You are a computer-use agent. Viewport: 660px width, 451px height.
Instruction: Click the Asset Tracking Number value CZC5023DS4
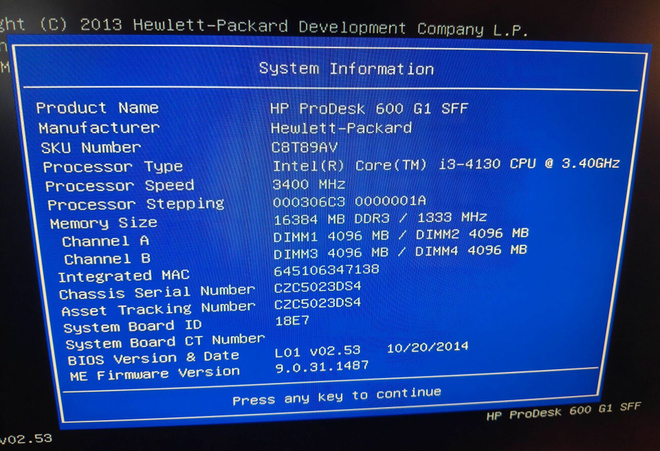click(x=317, y=304)
